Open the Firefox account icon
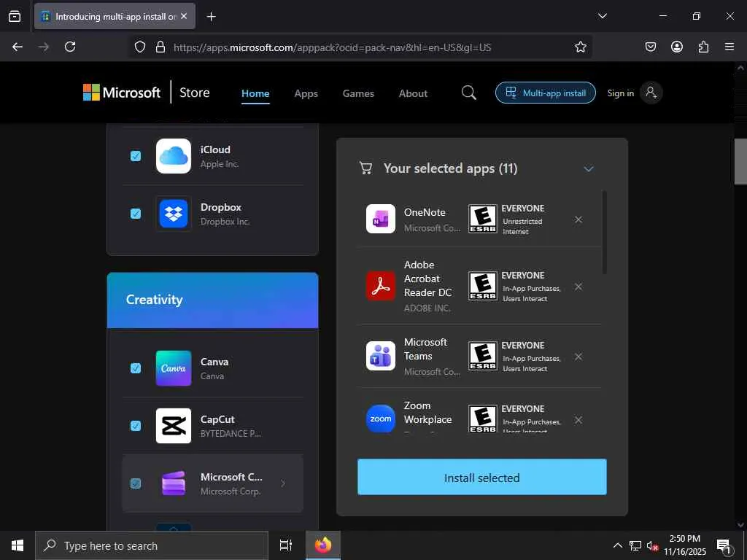The image size is (747, 560). 676,47
